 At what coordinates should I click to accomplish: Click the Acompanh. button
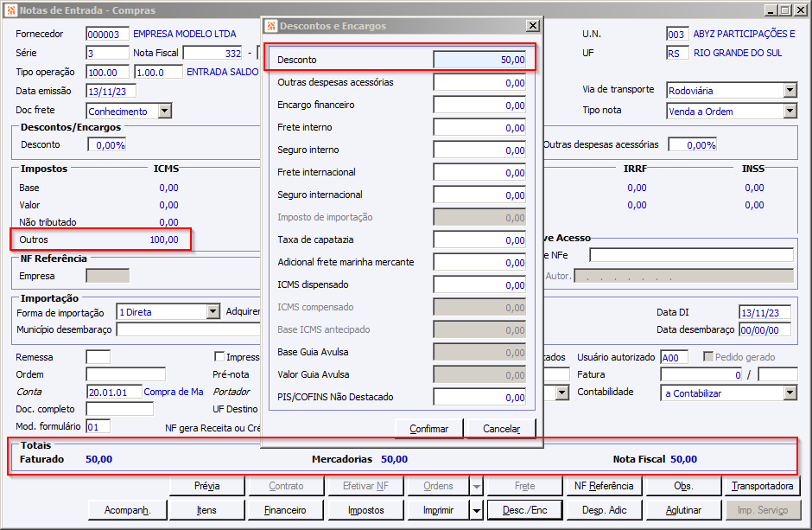(x=127, y=510)
